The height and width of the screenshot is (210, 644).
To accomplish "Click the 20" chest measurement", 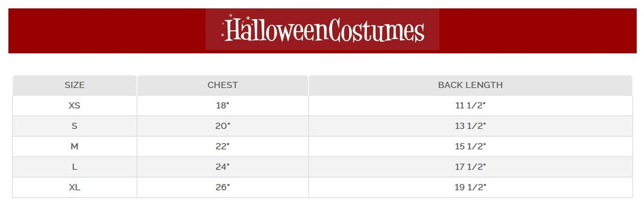I will pos(222,126).
